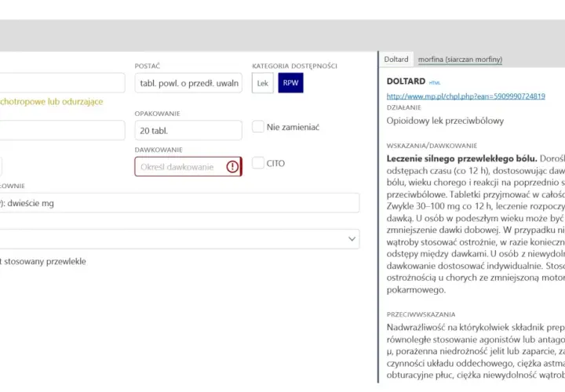The width and height of the screenshot is (565, 392).
Task: Enable the CITO checkbox
Action: coord(258,163)
